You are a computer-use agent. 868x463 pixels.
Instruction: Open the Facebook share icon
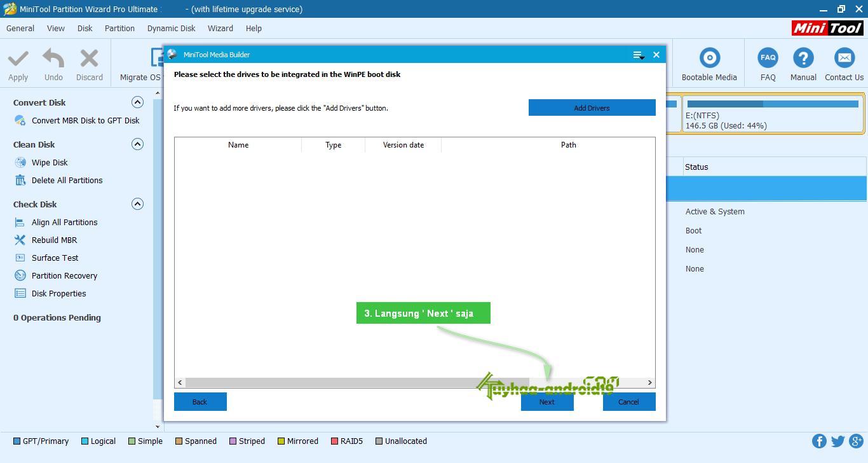[819, 441]
